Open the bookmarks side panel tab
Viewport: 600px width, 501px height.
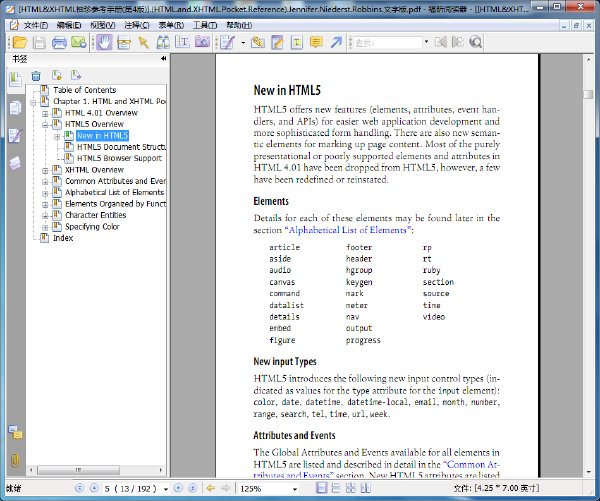tap(15, 80)
